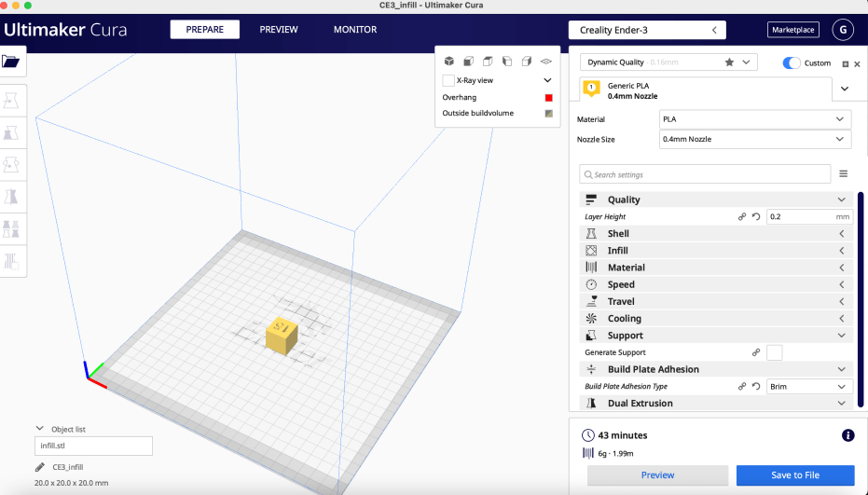The height and width of the screenshot is (495, 868).
Task: Switch to the PREPARE stage tab
Action: (205, 29)
